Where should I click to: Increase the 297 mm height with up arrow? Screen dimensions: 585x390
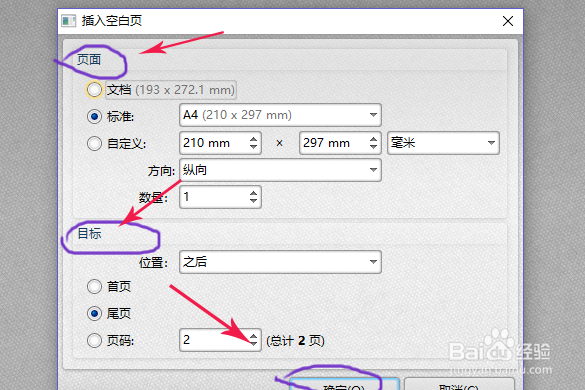pyautogui.click(x=373, y=139)
